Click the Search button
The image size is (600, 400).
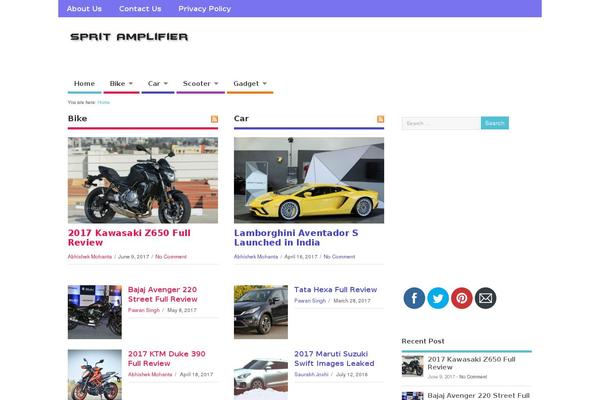click(x=494, y=123)
